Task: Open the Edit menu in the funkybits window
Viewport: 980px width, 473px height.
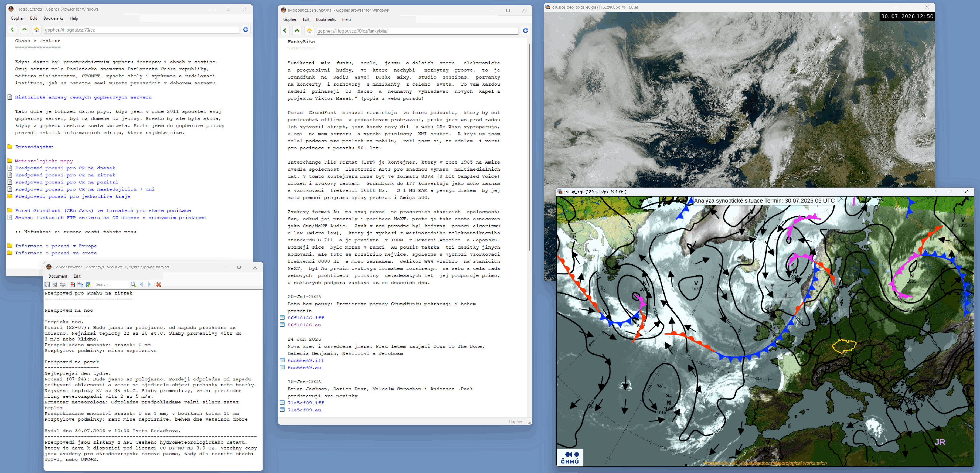Action: click(x=306, y=19)
